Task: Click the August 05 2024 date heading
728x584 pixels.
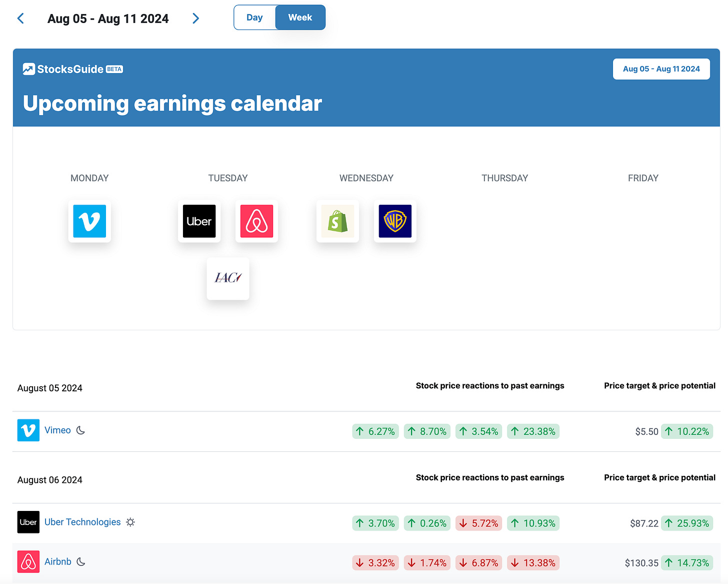Action: tap(50, 388)
